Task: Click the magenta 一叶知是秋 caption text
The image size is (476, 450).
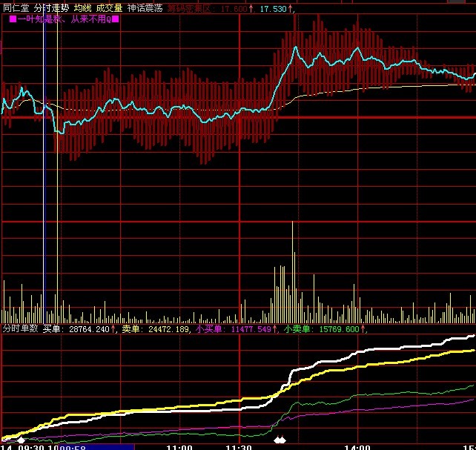Action: click(x=41, y=19)
